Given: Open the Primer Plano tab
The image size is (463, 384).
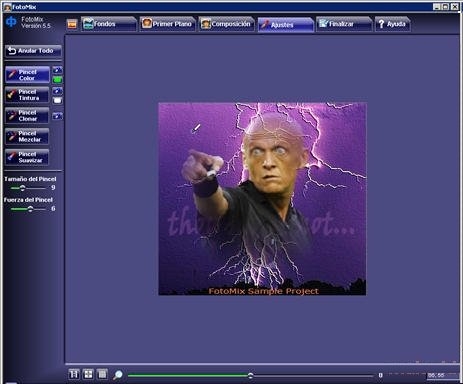Looking at the screenshot, I should coord(167,24).
